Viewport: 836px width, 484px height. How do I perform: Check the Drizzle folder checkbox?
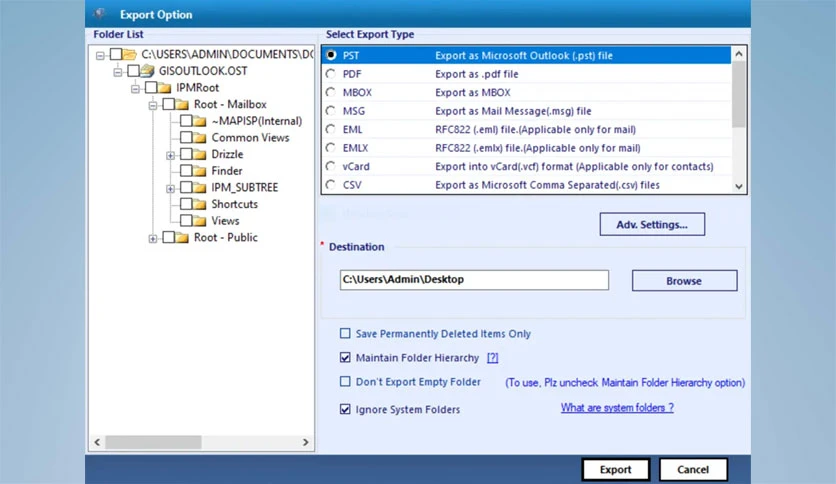click(x=186, y=154)
